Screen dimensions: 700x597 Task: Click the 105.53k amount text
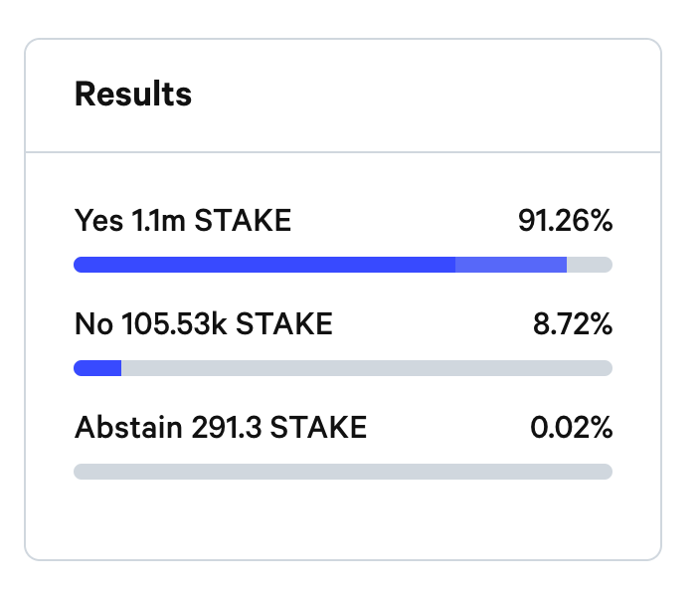pyautogui.click(x=175, y=323)
